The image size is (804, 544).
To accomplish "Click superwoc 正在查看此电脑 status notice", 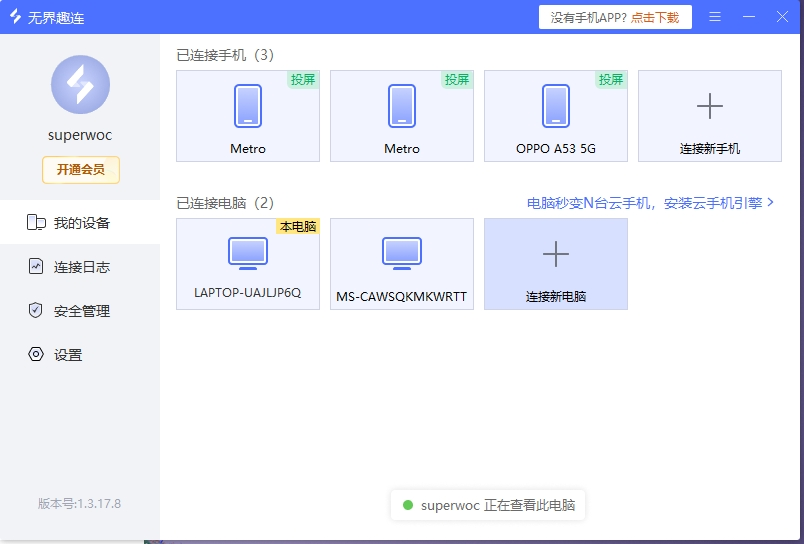I will tap(488, 505).
